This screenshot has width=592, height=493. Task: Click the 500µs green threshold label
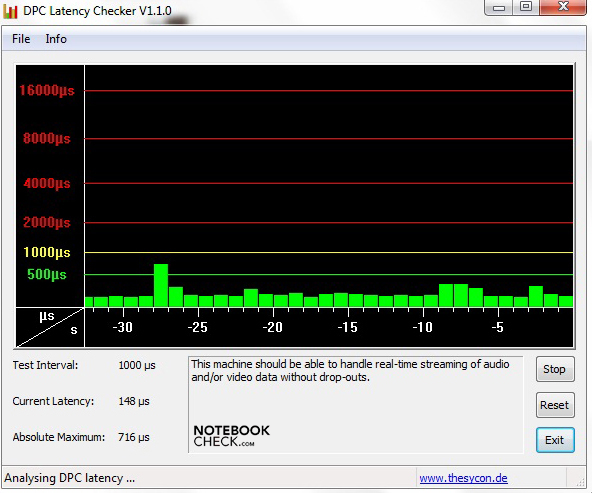click(x=47, y=274)
